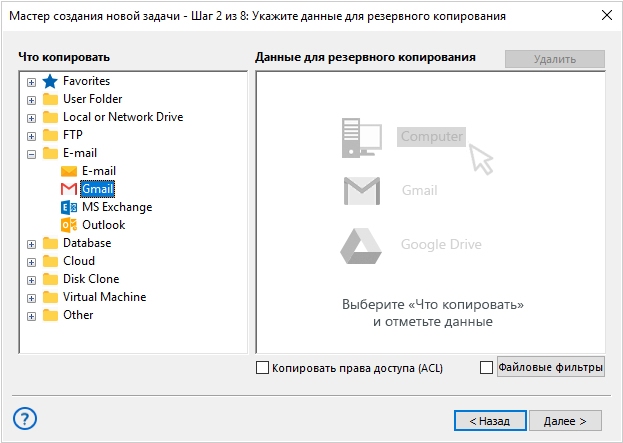This screenshot has height=443, width=623.
Task: Select the MS Exchange icon
Action: (x=69, y=207)
